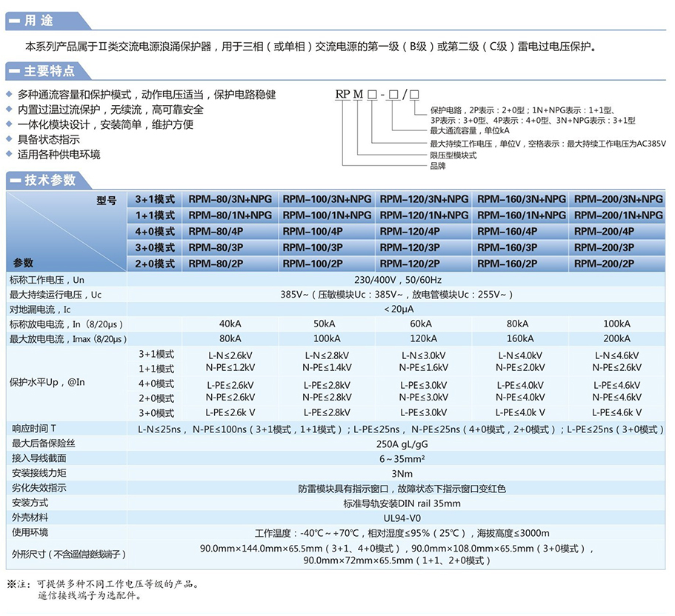
Task: Select the 4+0模式 header row label
Action: click(x=155, y=231)
